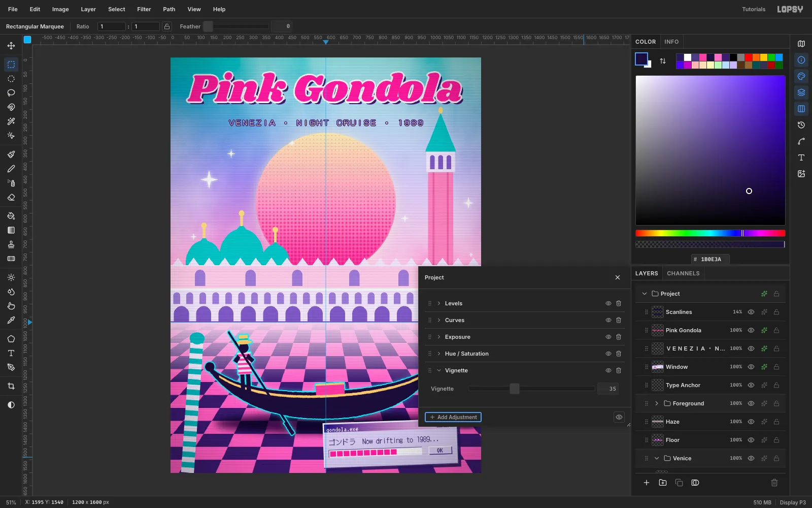This screenshot has height=508, width=812.
Task: Expand the Levels adjustment
Action: pos(439,303)
